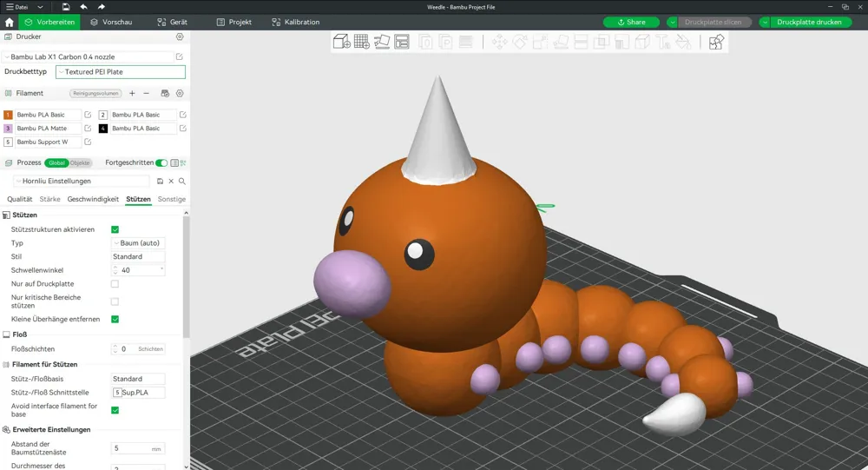This screenshot has height=470, width=868.
Task: Discard preset changes with the X icon
Action: [x=171, y=182]
